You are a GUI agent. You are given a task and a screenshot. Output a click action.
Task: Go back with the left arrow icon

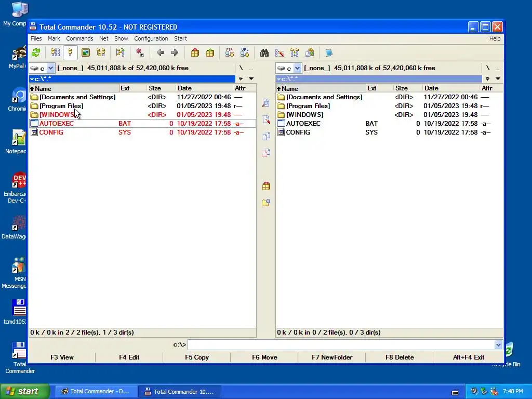(x=160, y=52)
